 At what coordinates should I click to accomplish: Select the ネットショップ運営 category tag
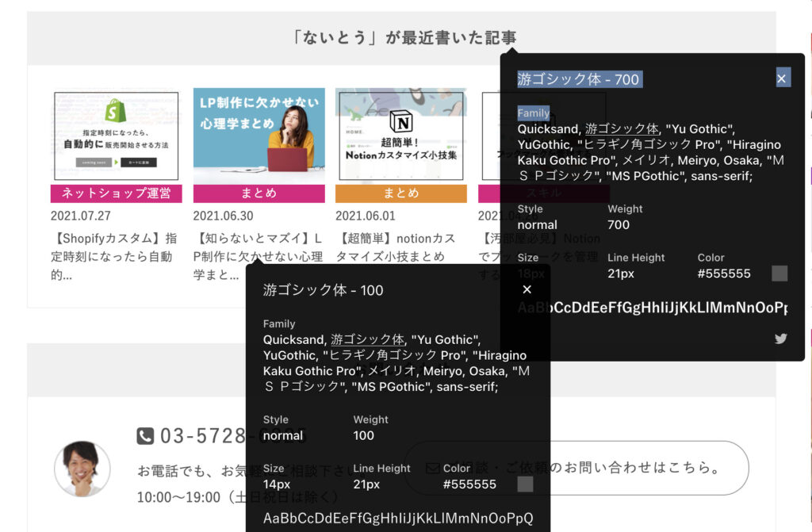[117, 193]
